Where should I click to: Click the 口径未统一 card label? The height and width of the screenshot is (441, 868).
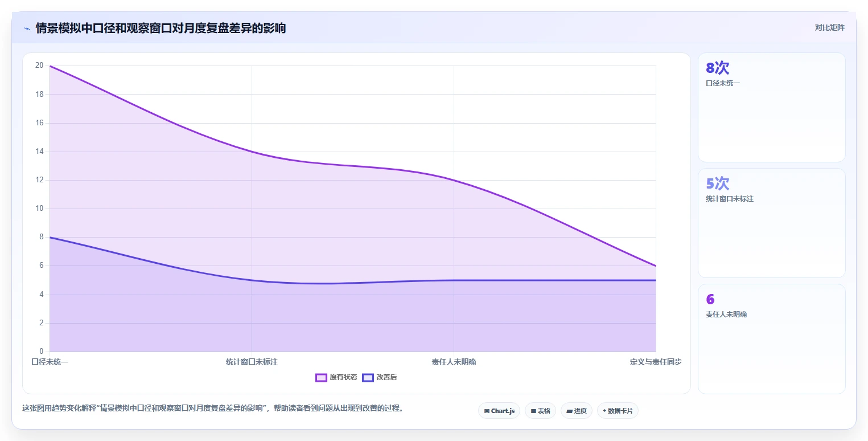pyautogui.click(x=723, y=83)
